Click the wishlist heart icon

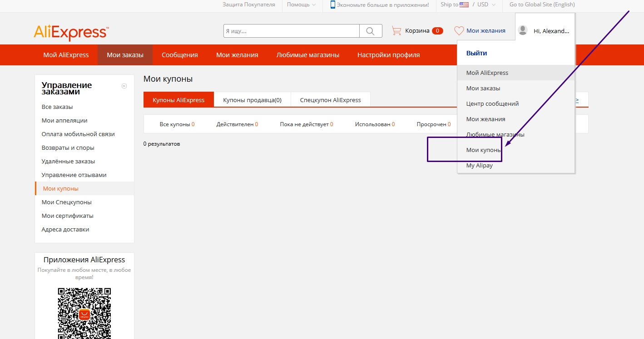(459, 31)
